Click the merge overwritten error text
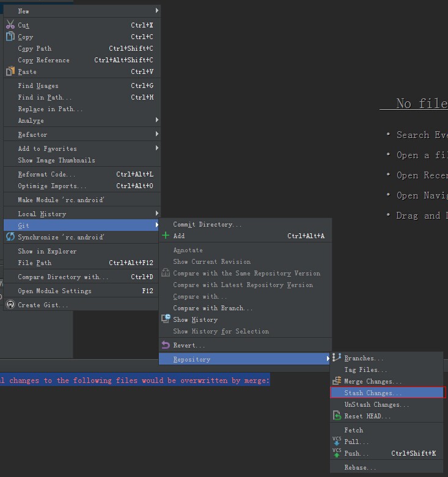448x477 pixels. point(135,381)
